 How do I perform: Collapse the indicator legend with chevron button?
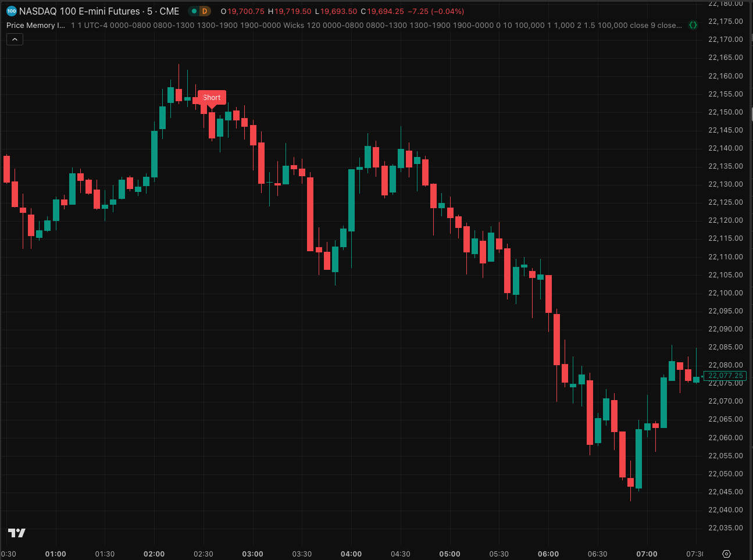pos(15,40)
